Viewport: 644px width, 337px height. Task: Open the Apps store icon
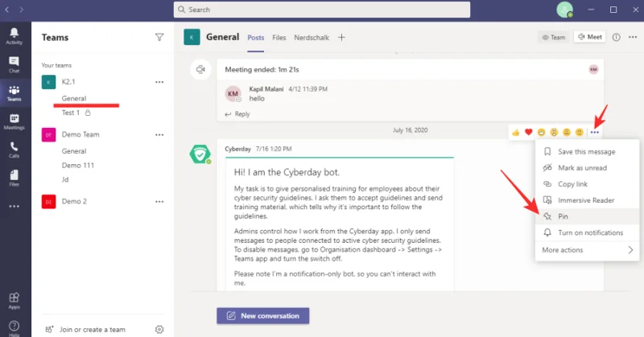[x=14, y=301]
